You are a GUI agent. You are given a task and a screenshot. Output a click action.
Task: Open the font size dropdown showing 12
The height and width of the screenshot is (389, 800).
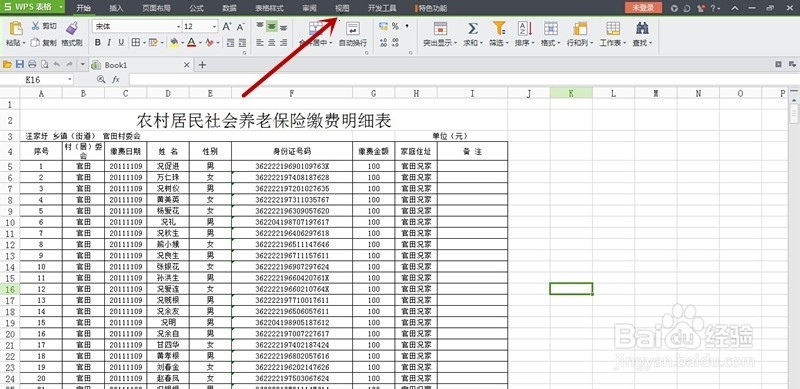coord(214,27)
